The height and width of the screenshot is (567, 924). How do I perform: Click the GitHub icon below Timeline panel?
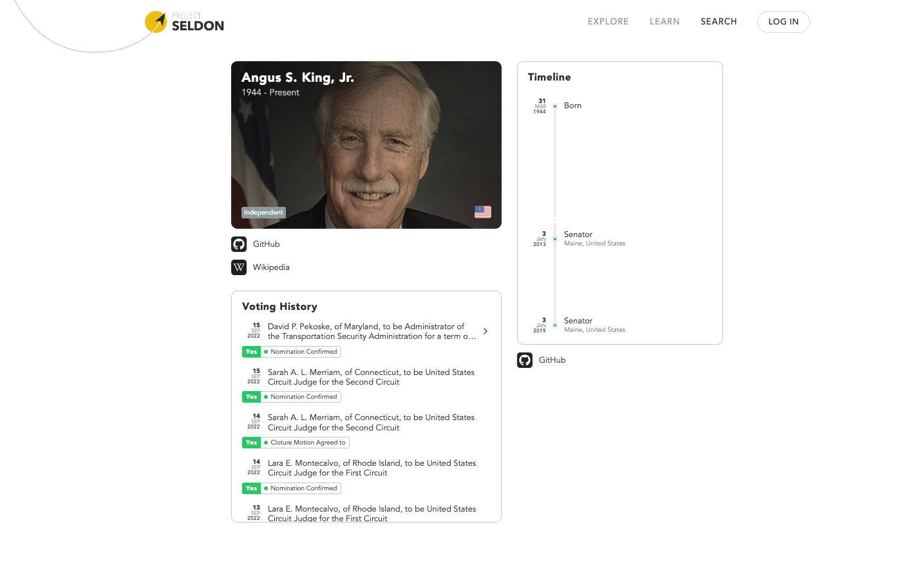pos(525,360)
